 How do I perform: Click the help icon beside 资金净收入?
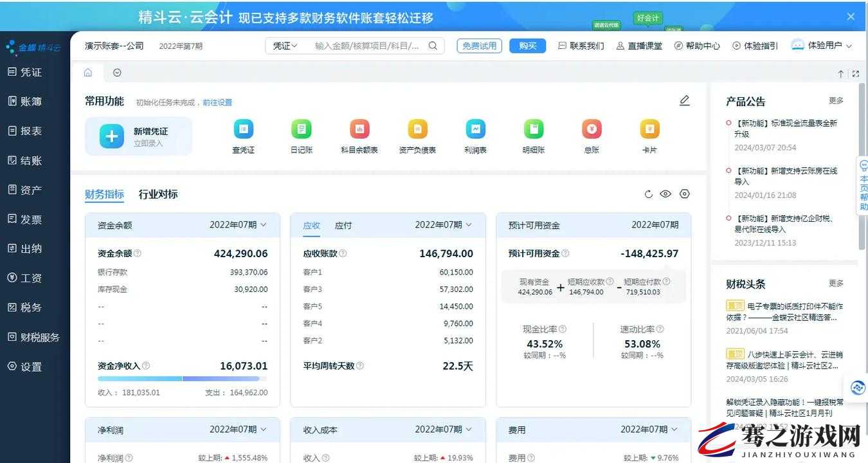coord(146,366)
